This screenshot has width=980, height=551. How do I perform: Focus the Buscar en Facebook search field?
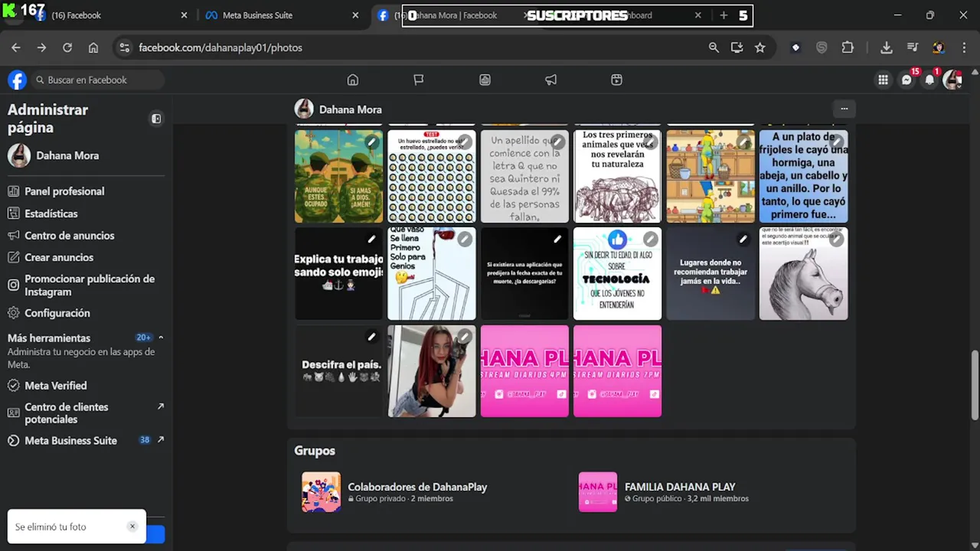click(x=98, y=80)
